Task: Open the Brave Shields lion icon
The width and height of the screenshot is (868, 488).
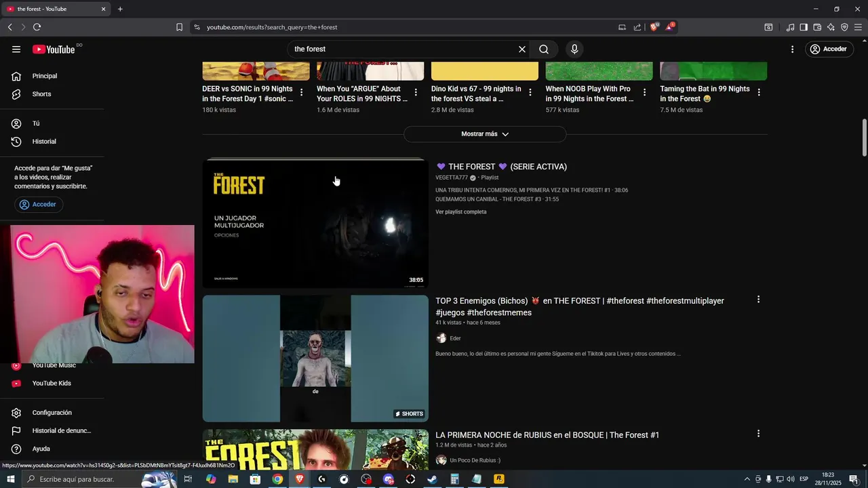Action: pyautogui.click(x=654, y=27)
